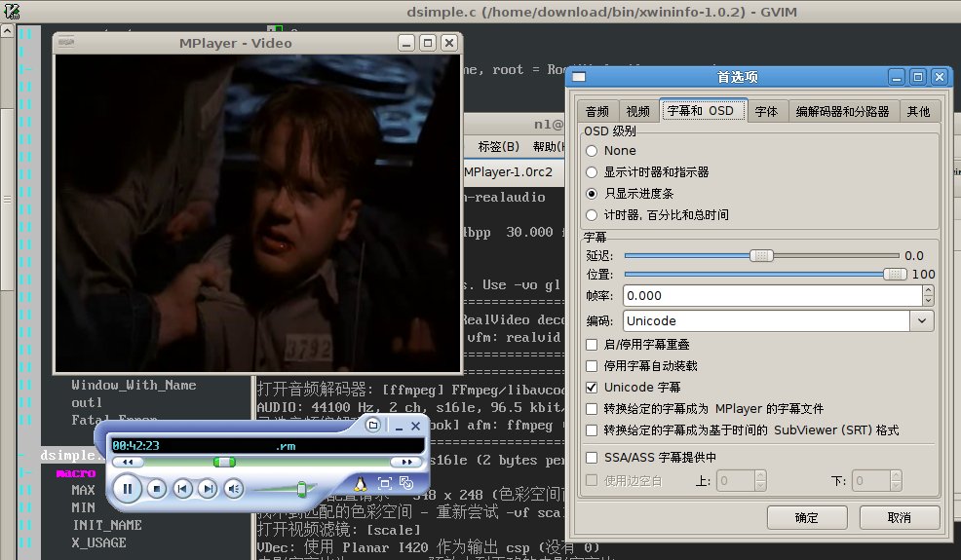Minimize the 首选项 dialog

pyautogui.click(x=897, y=77)
